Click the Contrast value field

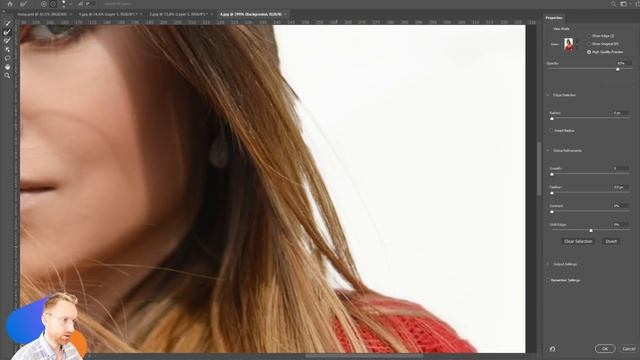point(620,206)
